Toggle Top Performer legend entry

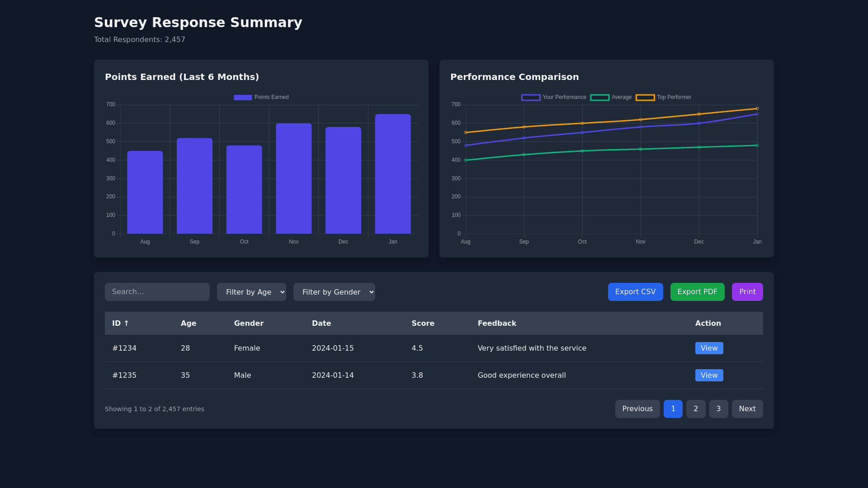click(663, 98)
